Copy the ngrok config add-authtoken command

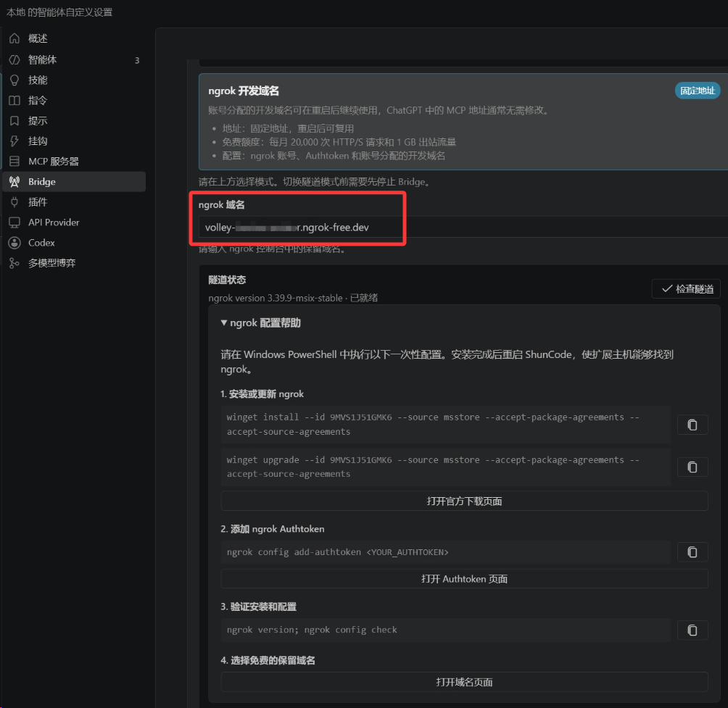click(x=692, y=552)
